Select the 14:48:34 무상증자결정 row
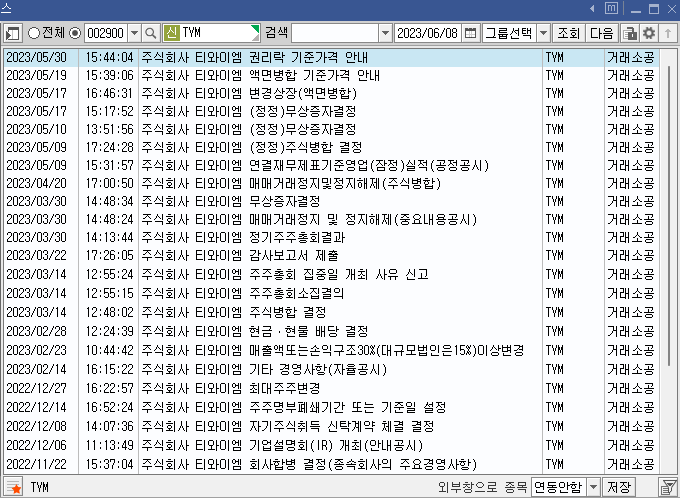This screenshot has width=680, height=498. click(x=331, y=201)
